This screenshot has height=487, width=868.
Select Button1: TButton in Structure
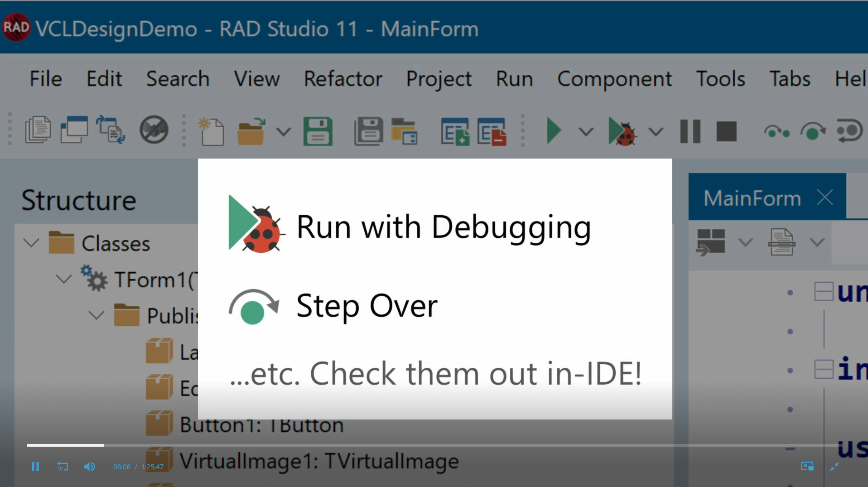245,425
